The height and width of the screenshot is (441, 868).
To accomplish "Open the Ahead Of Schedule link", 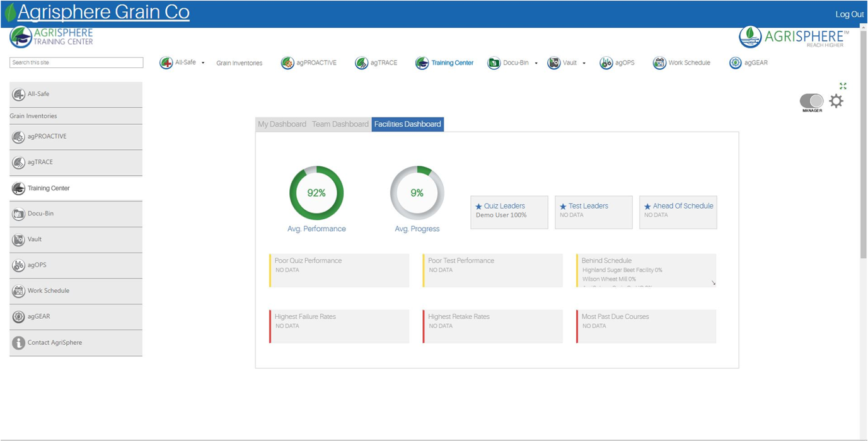I will [x=683, y=206].
